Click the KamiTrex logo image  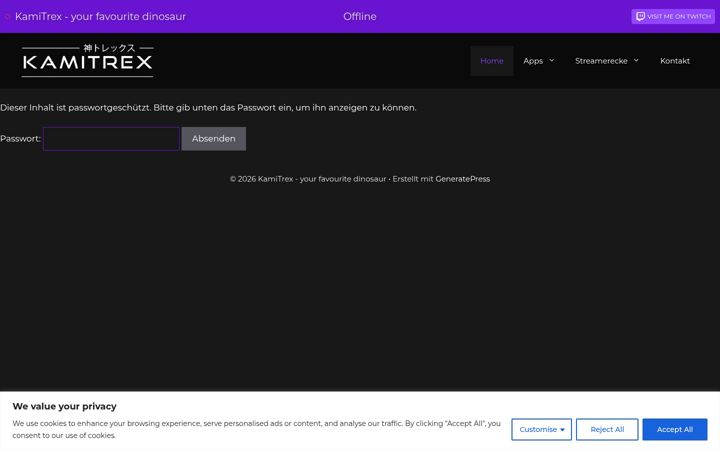[87, 60]
